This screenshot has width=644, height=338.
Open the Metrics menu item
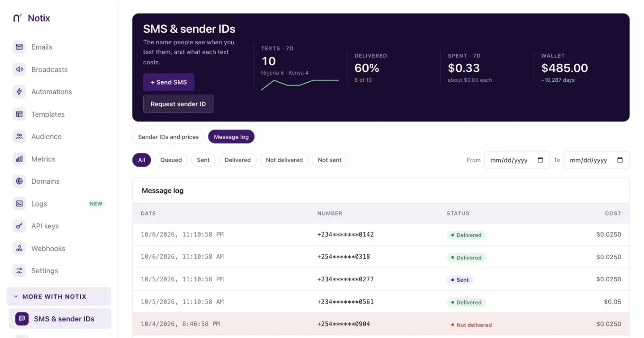click(x=43, y=159)
